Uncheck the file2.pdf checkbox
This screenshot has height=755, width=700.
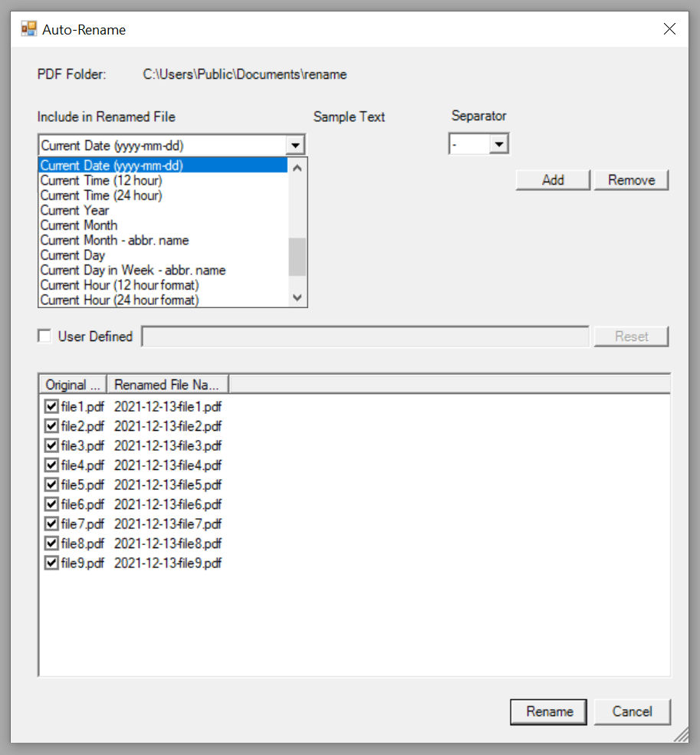point(51,426)
